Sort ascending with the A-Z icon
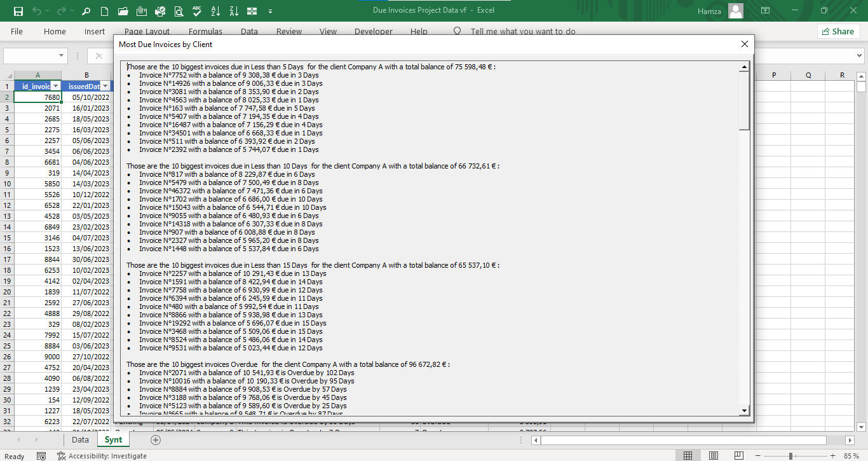Screen dimensions: 868x461 click(x=215, y=11)
